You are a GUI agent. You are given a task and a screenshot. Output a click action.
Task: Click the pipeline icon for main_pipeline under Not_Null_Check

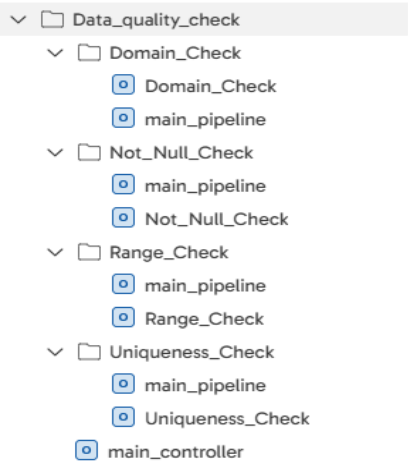click(x=123, y=184)
